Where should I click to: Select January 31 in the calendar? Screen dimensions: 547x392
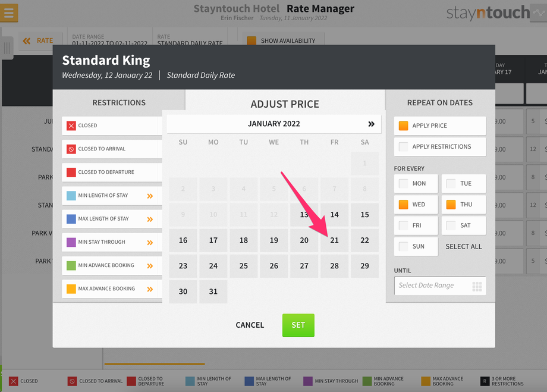[x=213, y=292]
